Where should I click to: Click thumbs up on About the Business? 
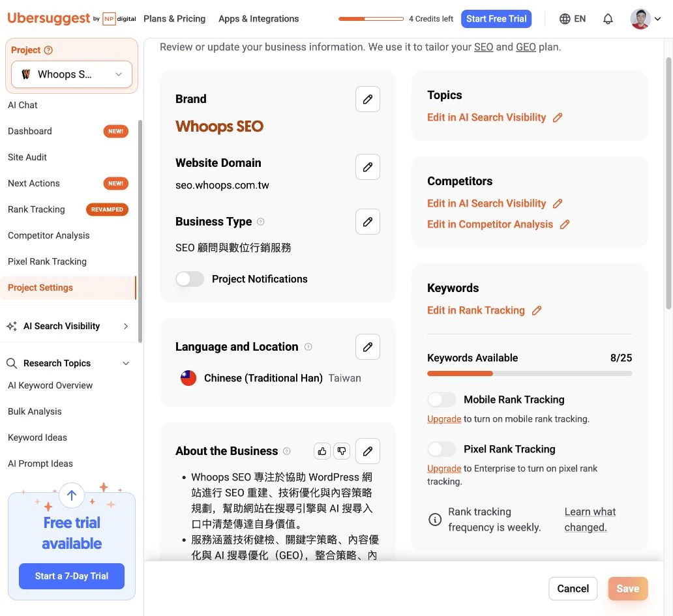click(x=322, y=451)
